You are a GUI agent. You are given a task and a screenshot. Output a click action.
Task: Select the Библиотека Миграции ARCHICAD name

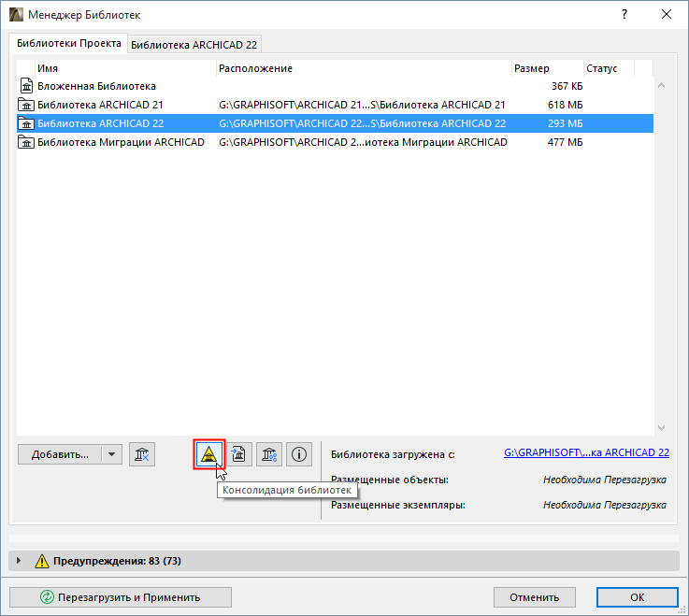[x=121, y=142]
